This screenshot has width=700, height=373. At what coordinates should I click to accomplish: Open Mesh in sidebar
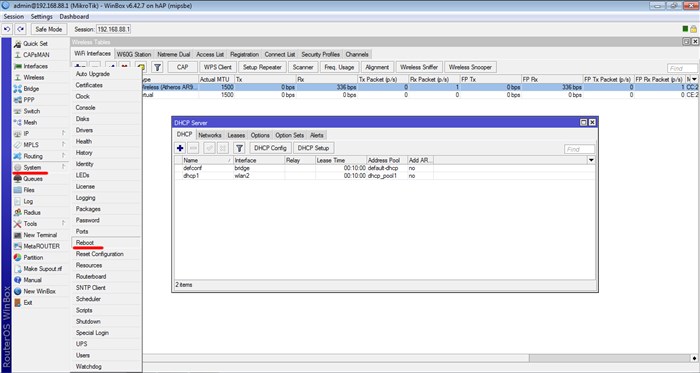30,122
